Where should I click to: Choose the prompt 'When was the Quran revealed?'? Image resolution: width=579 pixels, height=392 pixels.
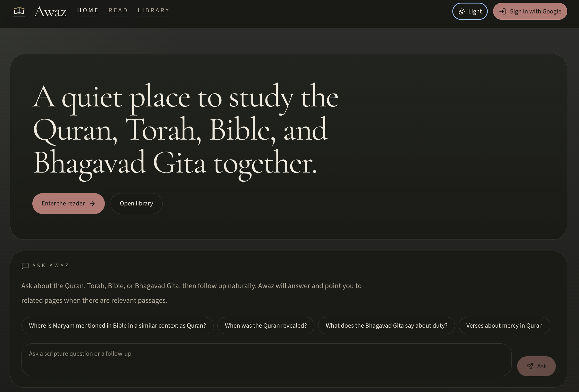[266, 325]
